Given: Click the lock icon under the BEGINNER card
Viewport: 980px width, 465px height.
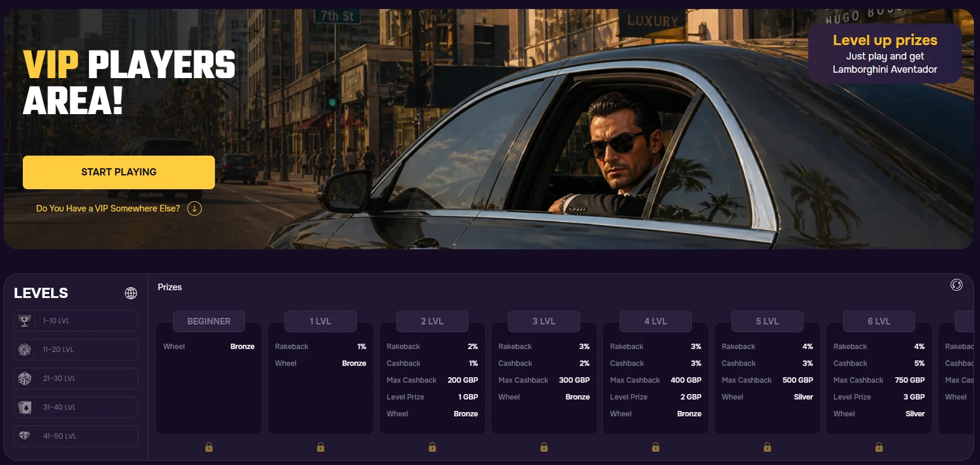Looking at the screenshot, I should 209,447.
